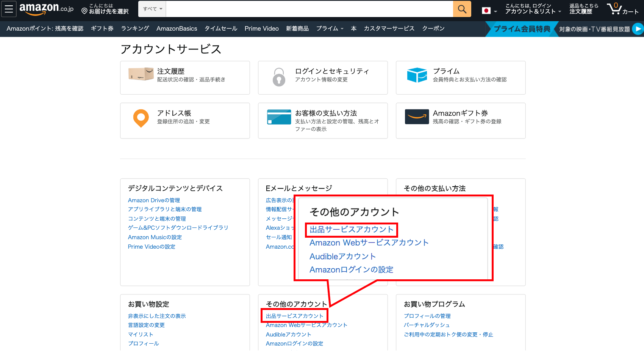The height and width of the screenshot is (355, 644).
Task: Open small Audibleアカウント link at bottom
Action: pyautogui.click(x=288, y=335)
